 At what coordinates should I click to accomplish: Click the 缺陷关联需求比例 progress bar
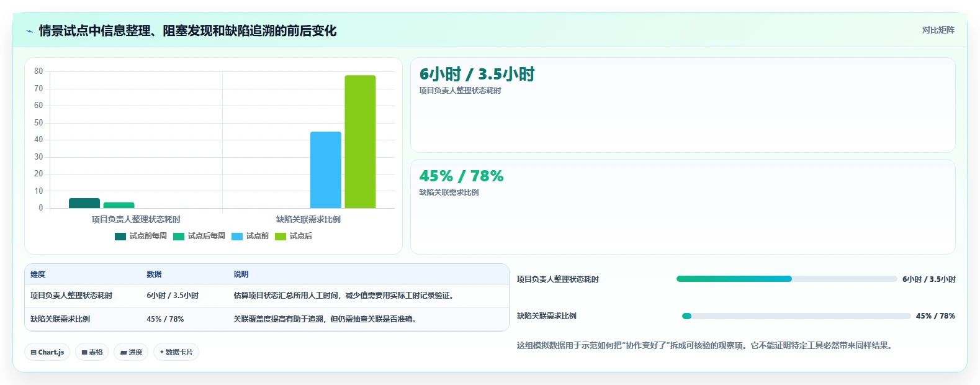(x=796, y=316)
